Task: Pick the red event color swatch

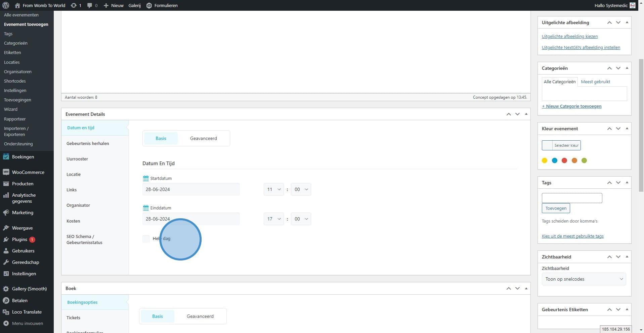Action: click(564, 160)
